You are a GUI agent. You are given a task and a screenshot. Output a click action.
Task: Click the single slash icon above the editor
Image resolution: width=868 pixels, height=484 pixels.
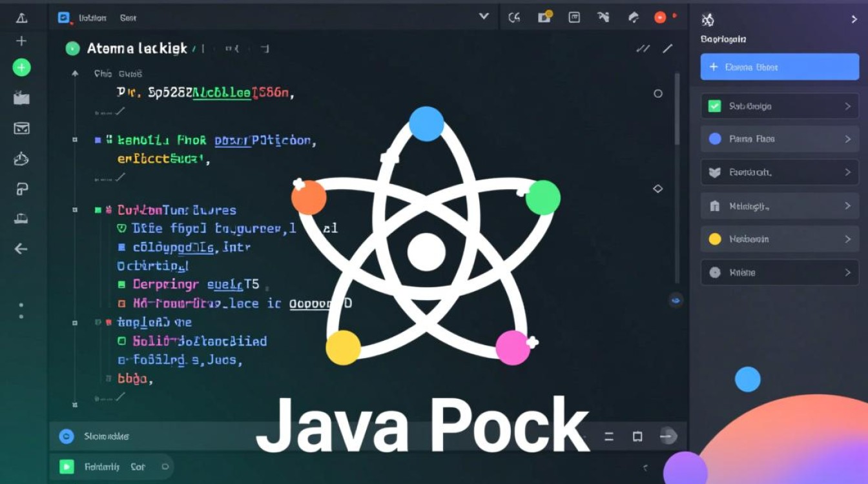pyautogui.click(x=668, y=48)
